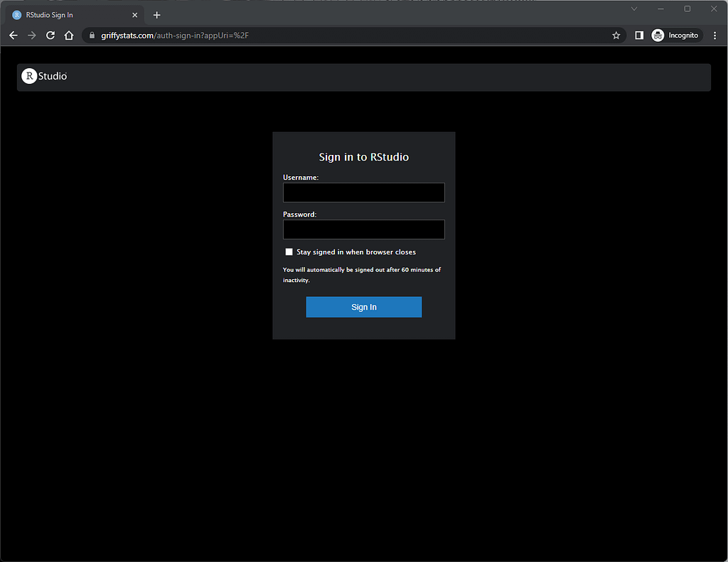Viewport: 728px width, 562px height.
Task: Click the Incognito profile badge
Action: (x=677, y=36)
